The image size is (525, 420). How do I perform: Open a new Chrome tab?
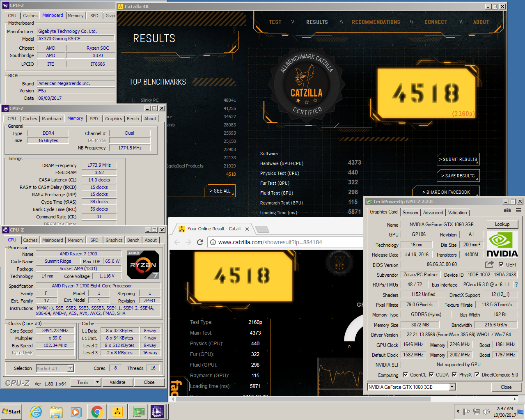pos(262,229)
